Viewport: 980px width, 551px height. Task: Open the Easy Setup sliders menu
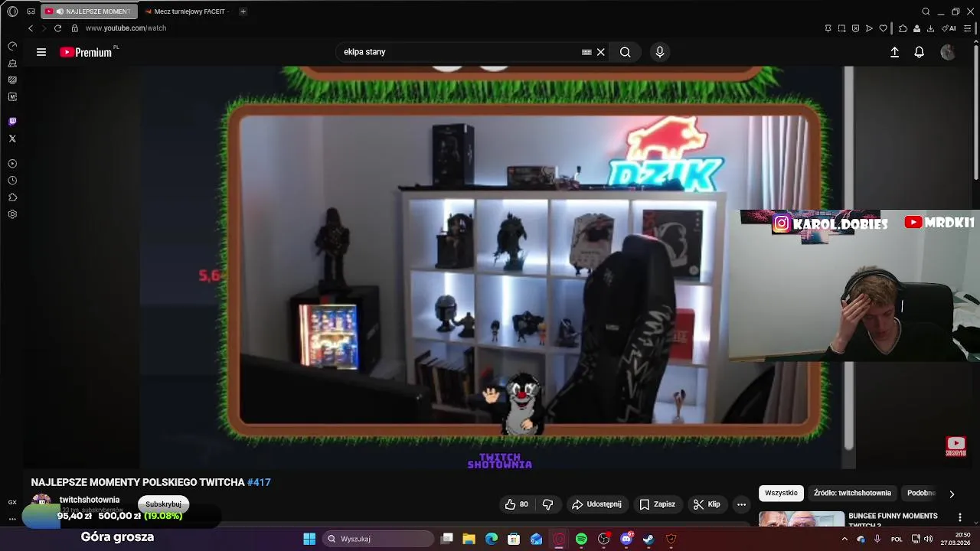pos(967,28)
